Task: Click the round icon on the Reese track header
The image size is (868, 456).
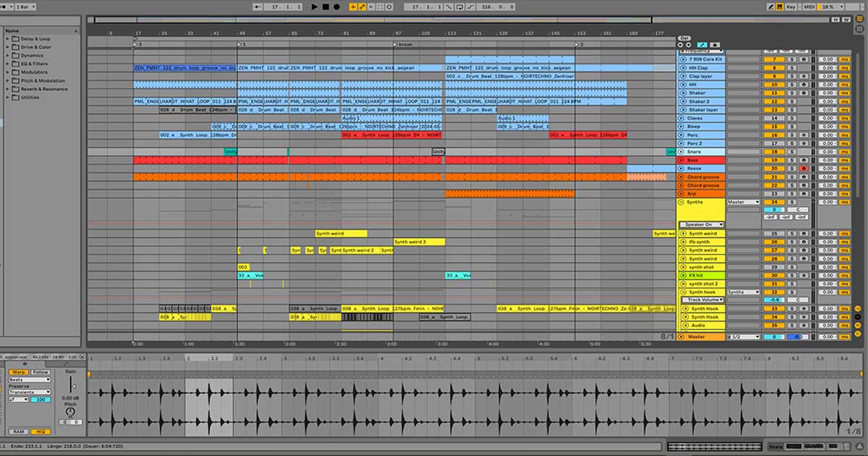Action: (681, 169)
